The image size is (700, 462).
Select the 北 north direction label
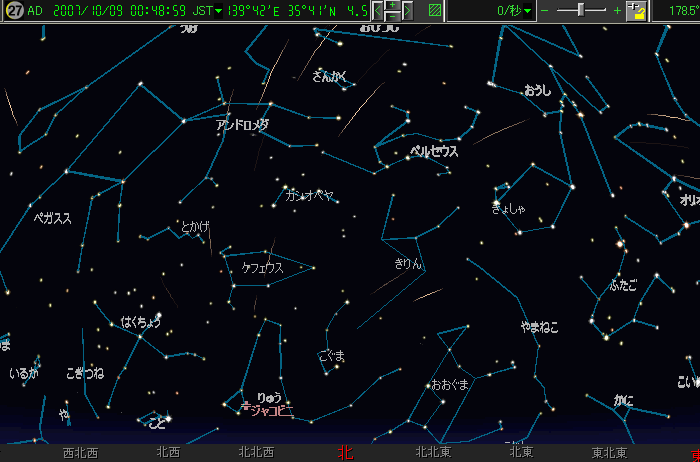point(345,453)
